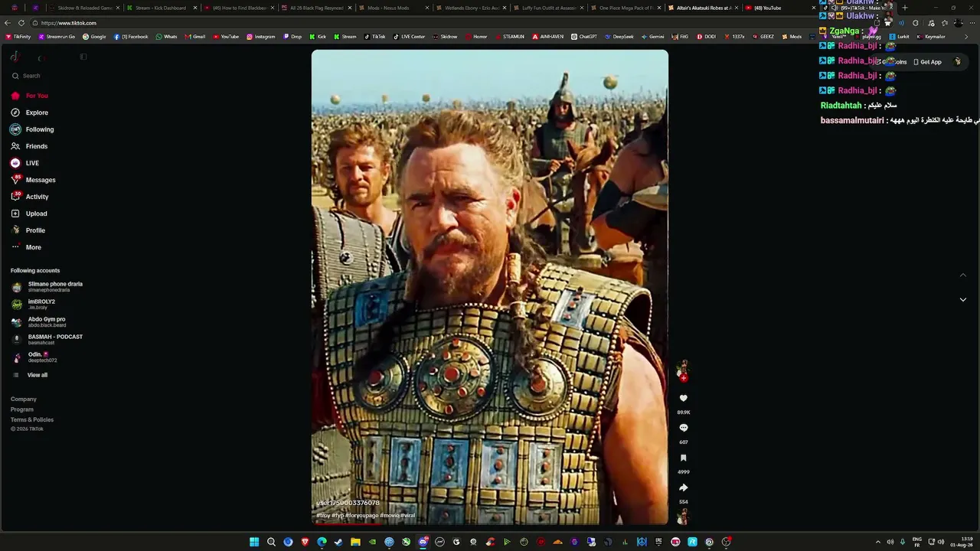Image resolution: width=980 pixels, height=551 pixels.
Task: Open the Abdo Gym pro account
Action: 39,322
